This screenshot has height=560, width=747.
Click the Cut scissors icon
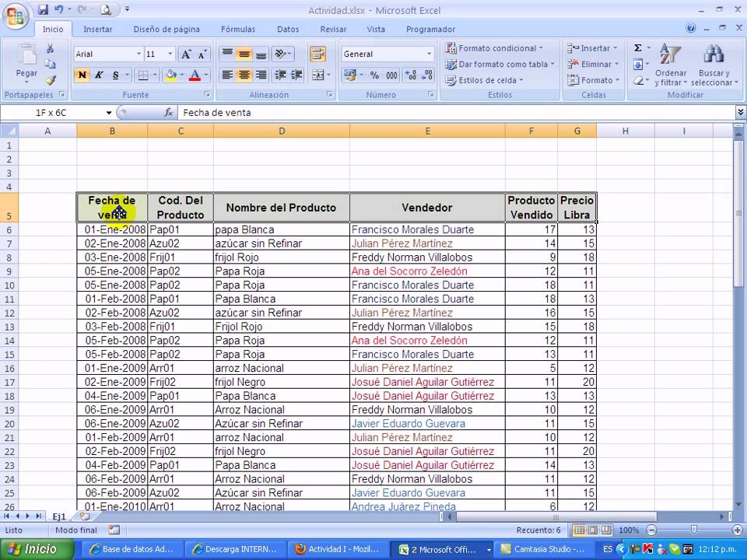(50, 48)
